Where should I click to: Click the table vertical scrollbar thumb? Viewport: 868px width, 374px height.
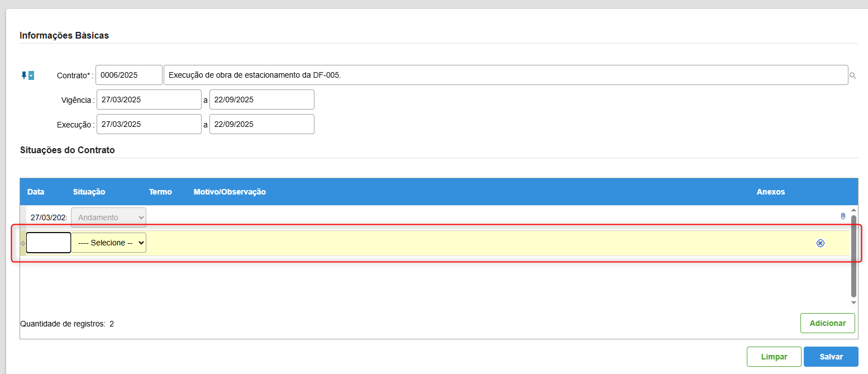point(853,256)
